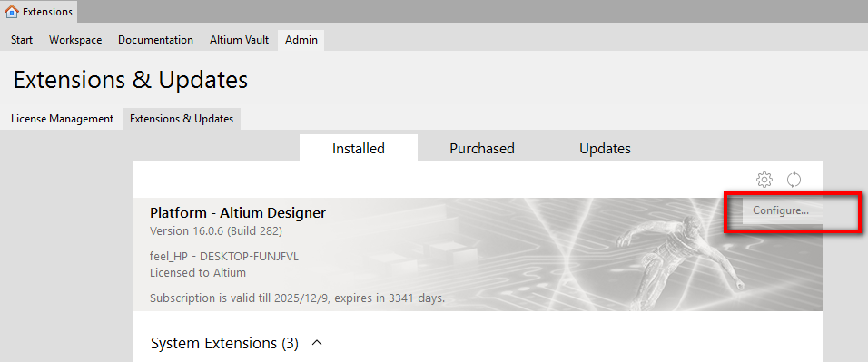The height and width of the screenshot is (362, 868).
Task: View the Updates tab
Action: click(605, 148)
